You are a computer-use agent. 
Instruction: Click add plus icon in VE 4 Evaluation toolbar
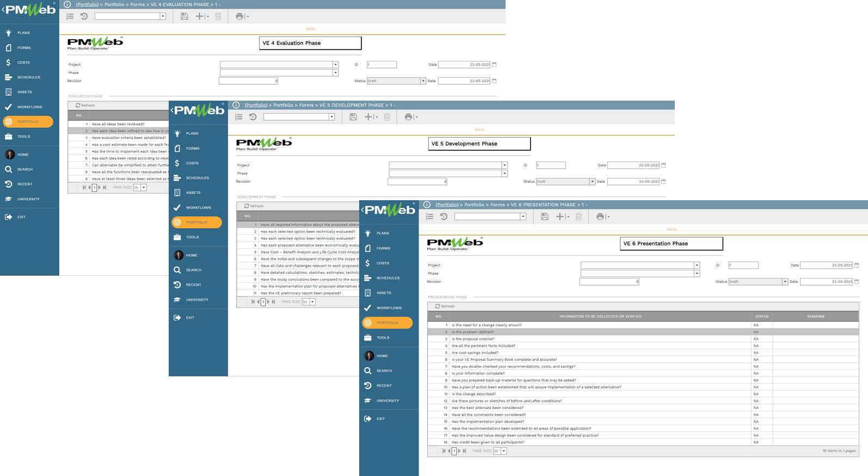[199, 16]
